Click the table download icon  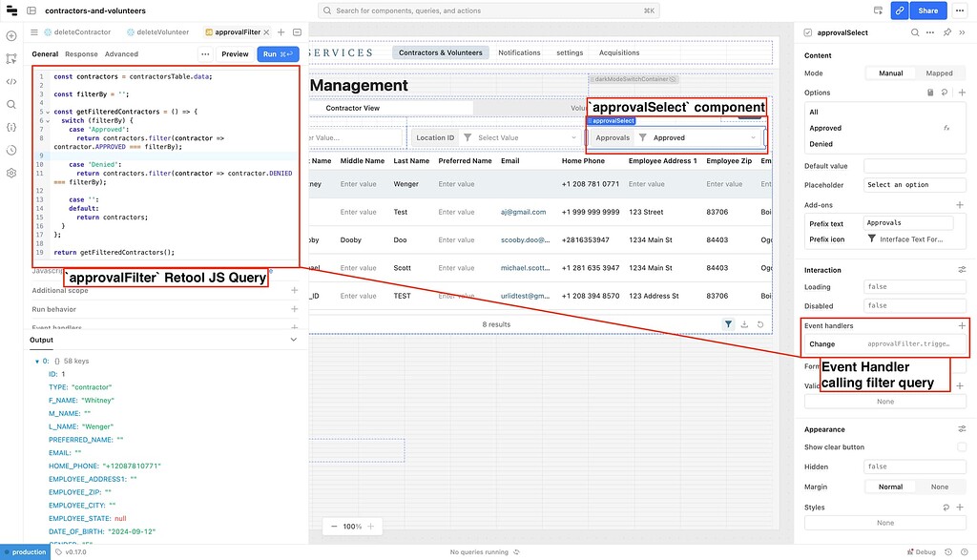(x=744, y=324)
